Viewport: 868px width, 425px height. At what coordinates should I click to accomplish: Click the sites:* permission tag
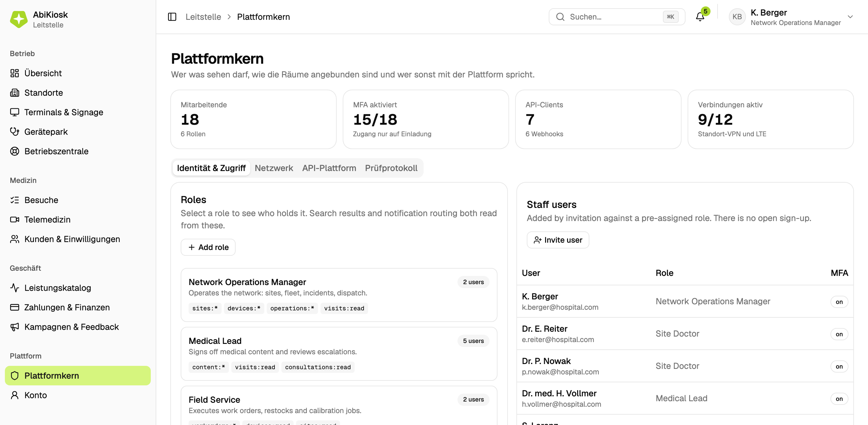[x=205, y=308]
